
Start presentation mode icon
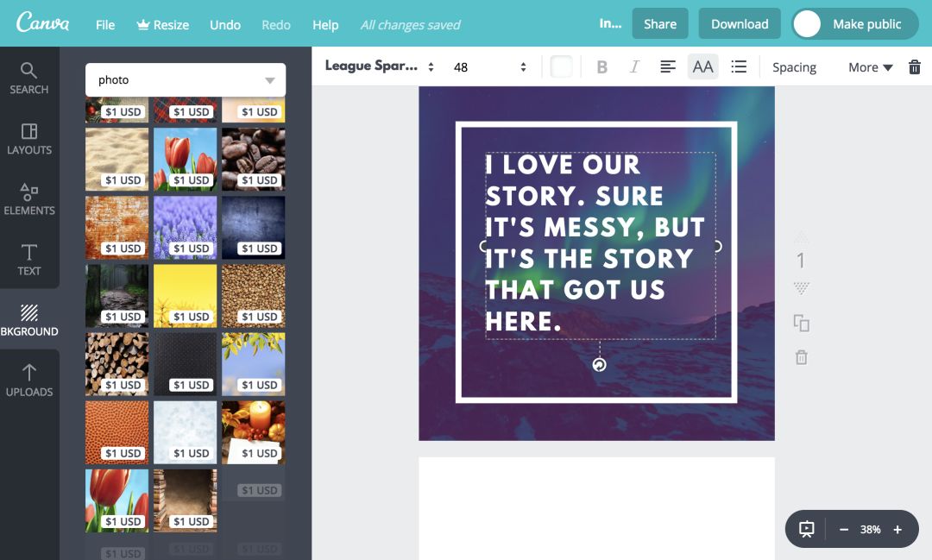coord(807,529)
